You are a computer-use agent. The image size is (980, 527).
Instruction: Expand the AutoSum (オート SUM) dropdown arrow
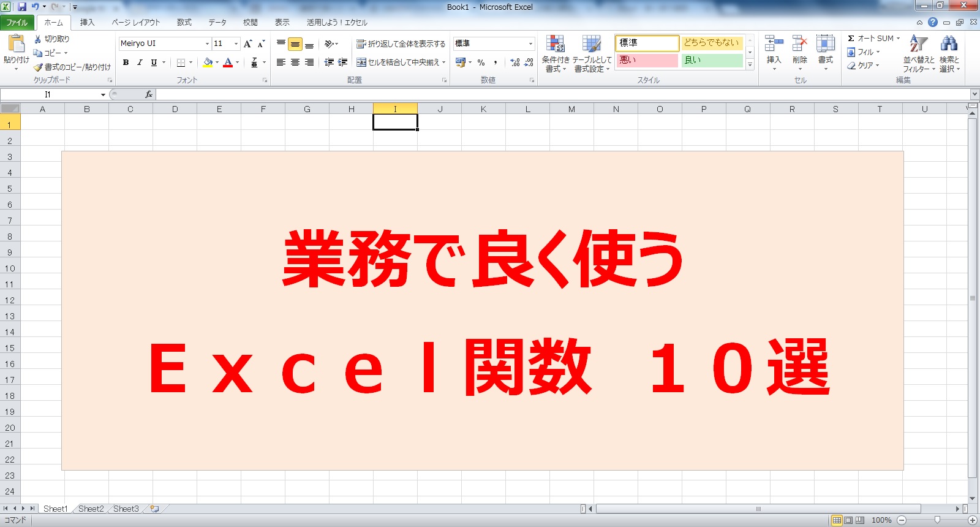[x=898, y=38]
